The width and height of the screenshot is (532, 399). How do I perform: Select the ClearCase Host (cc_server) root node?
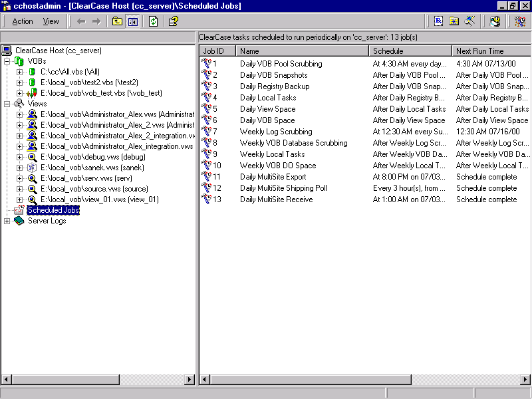click(59, 51)
